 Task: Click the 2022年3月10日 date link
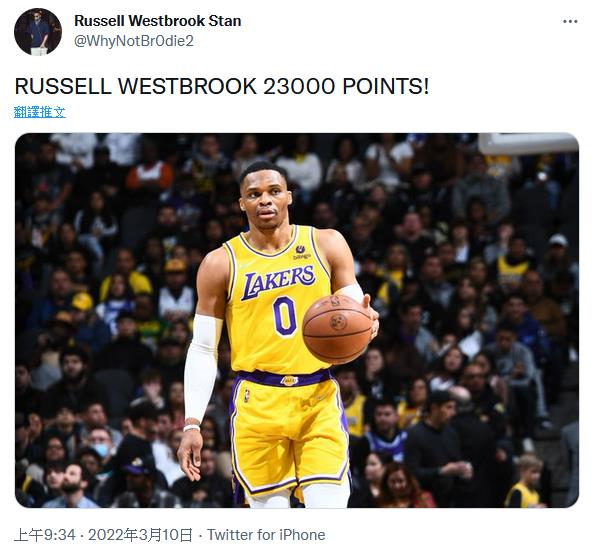140,535
